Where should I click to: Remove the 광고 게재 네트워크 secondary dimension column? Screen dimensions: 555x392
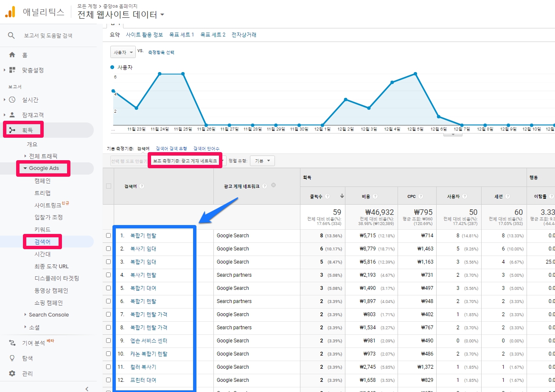273,185
